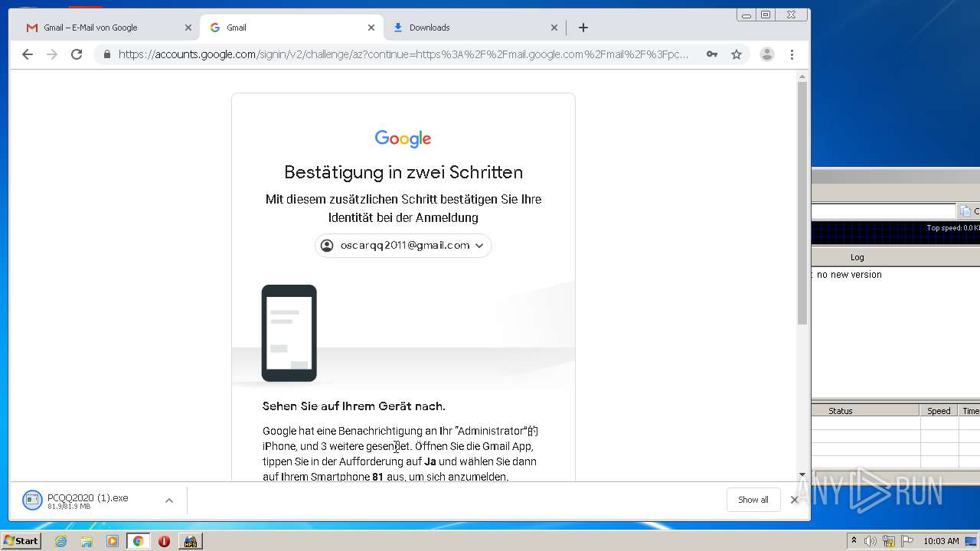Click the 'no new version' log entry

(848, 275)
